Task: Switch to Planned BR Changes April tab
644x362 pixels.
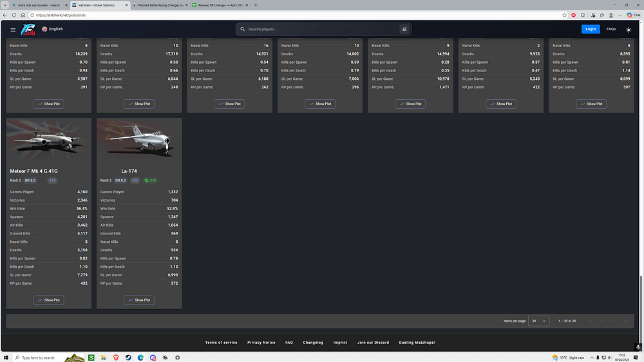Action: point(220,5)
